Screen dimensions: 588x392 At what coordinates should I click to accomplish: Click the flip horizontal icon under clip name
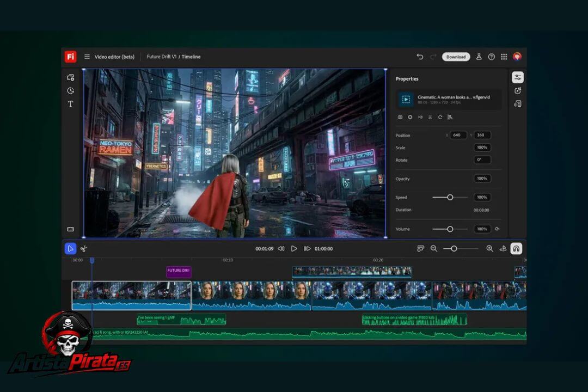[x=420, y=117]
